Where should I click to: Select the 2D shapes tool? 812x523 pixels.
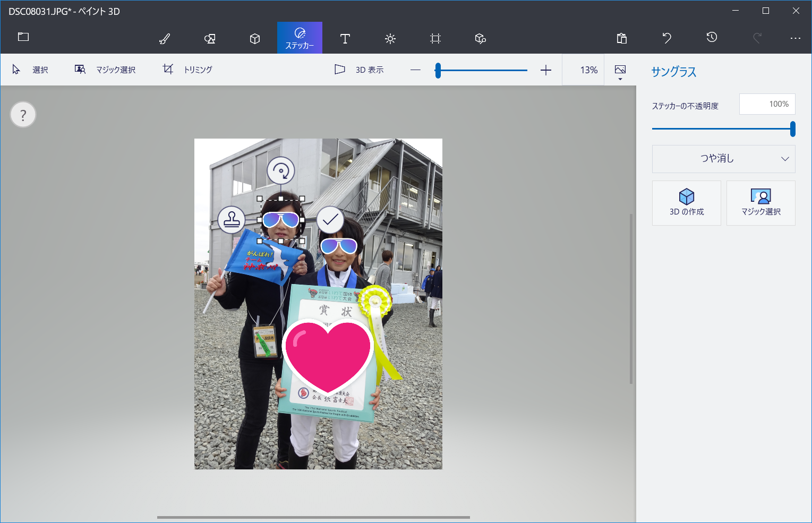click(210, 39)
